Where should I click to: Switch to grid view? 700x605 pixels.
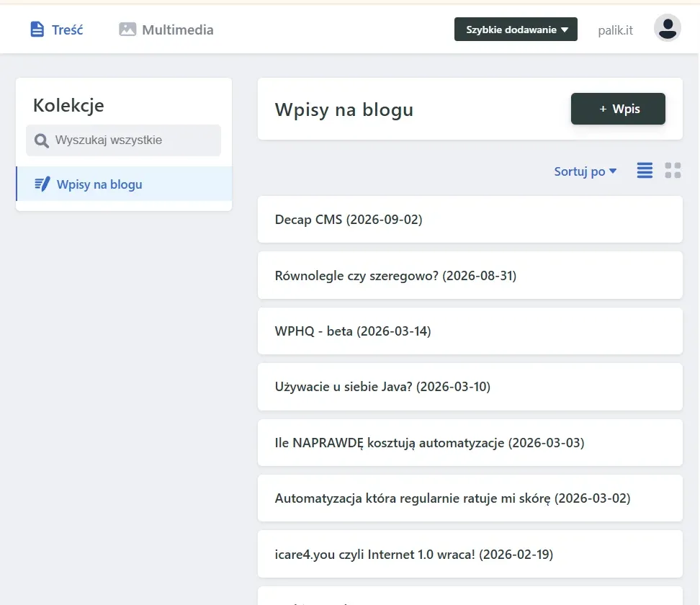click(673, 171)
